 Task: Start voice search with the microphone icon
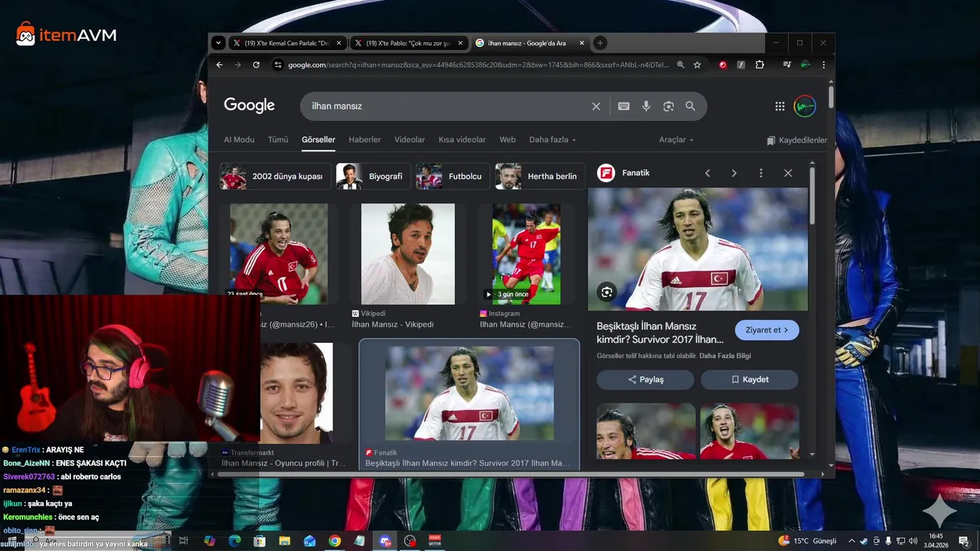click(646, 106)
